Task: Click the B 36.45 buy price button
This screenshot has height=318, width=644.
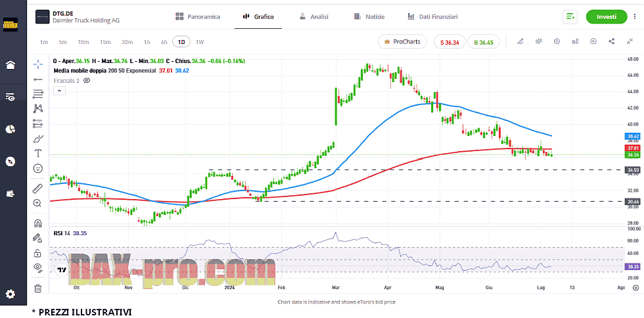Action: tap(484, 42)
